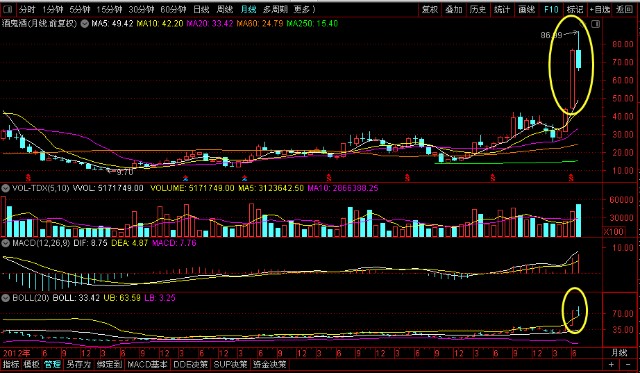Click the 另存为 save-as button
This screenshot has height=373, width=640.
click(78, 364)
